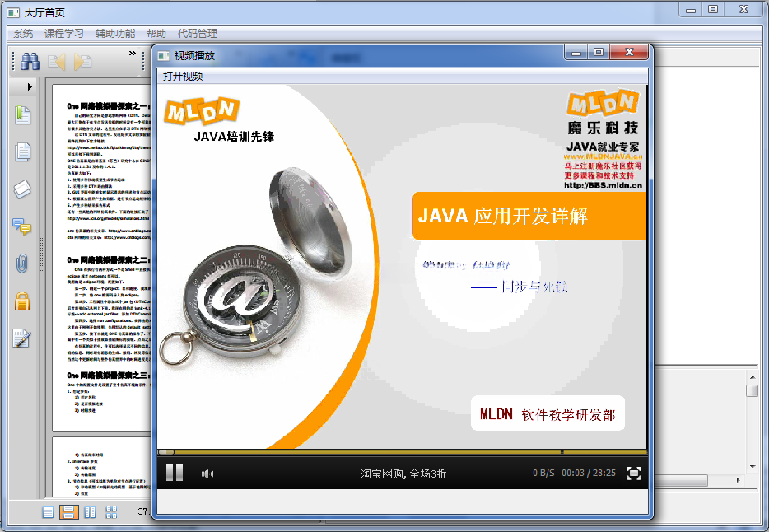This screenshot has height=532, width=769.
Task: Maximize the 视频播放 window
Action: coord(599,52)
